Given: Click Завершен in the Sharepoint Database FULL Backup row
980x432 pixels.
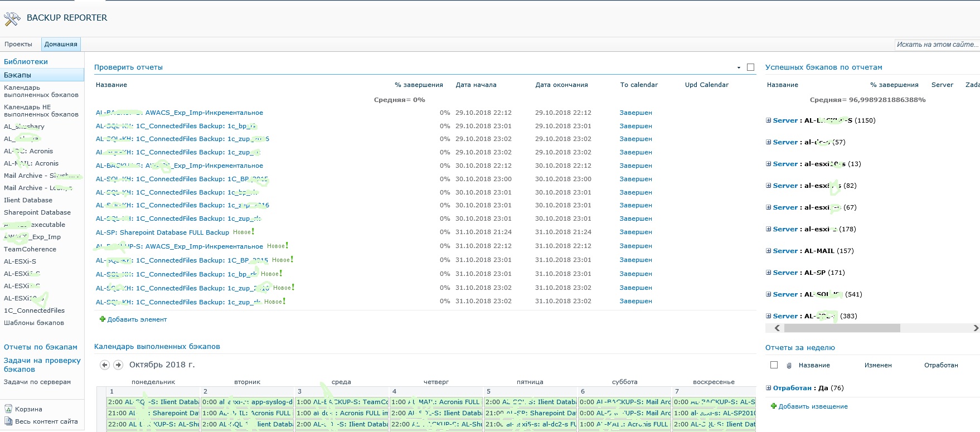Looking at the screenshot, I should 635,232.
